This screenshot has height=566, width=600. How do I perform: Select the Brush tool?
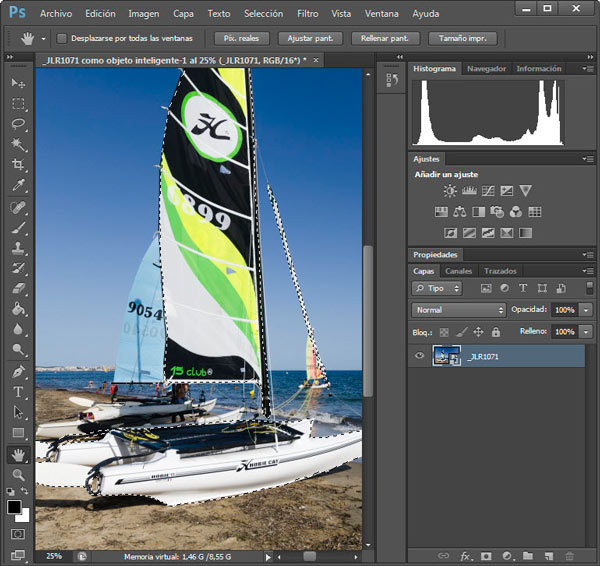click(18, 228)
